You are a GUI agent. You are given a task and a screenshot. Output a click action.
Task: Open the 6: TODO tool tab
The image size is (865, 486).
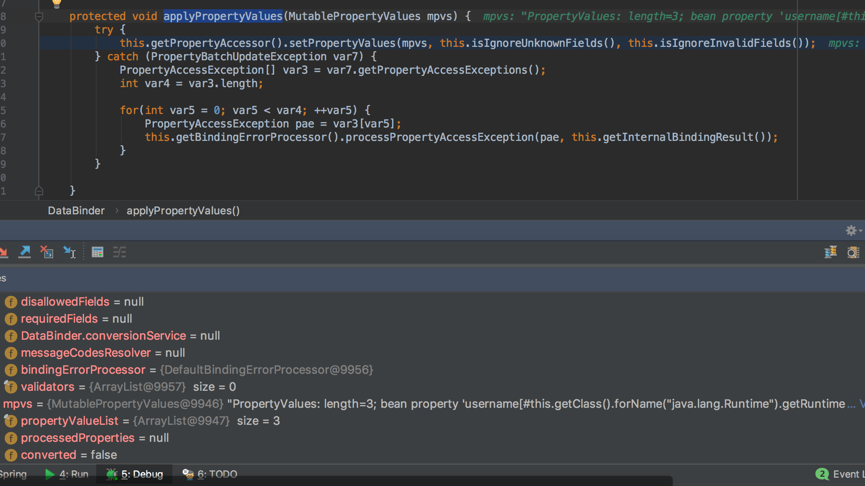tap(210, 475)
